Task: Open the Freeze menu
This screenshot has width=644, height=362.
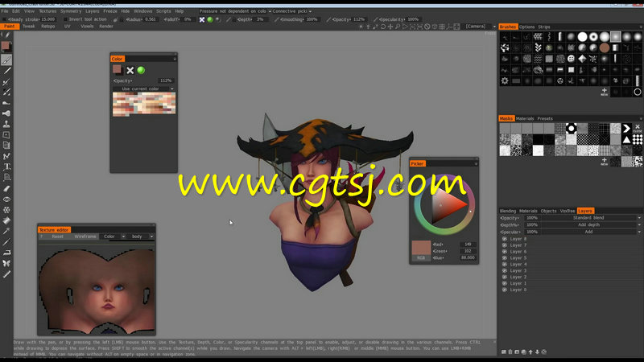Action: pos(110,11)
